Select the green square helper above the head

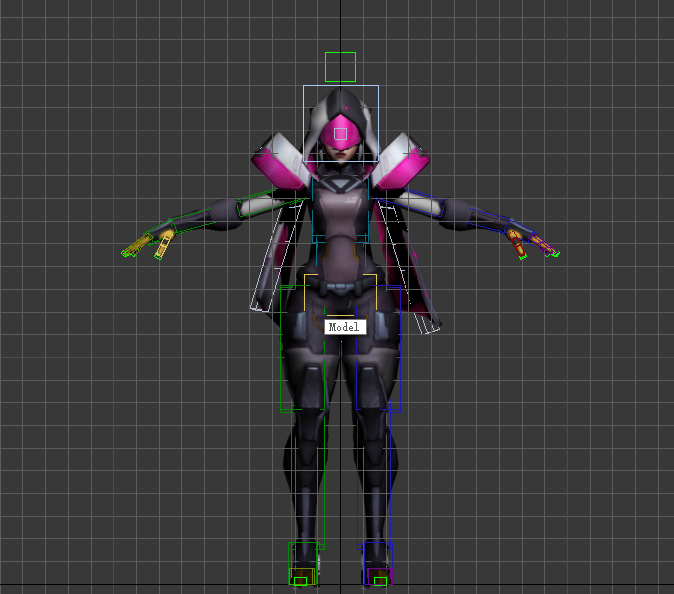pos(340,66)
